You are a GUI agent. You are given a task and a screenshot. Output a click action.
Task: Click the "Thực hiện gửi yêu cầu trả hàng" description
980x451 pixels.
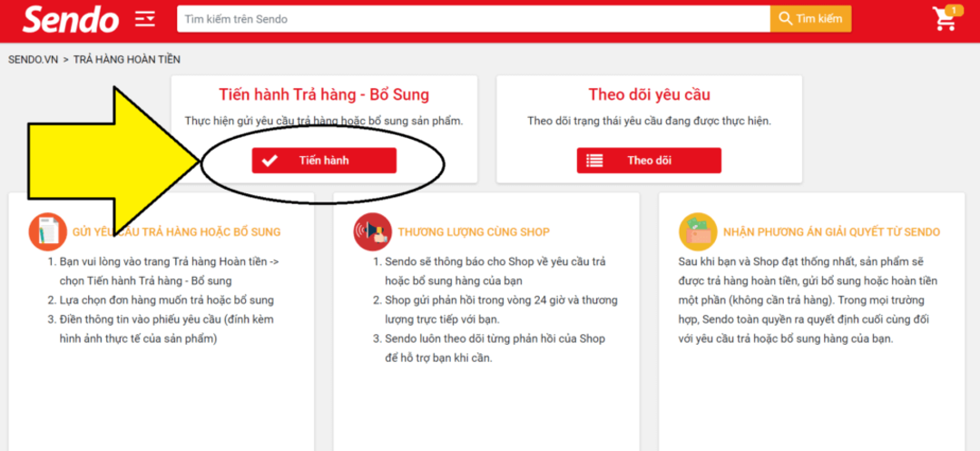tap(324, 122)
